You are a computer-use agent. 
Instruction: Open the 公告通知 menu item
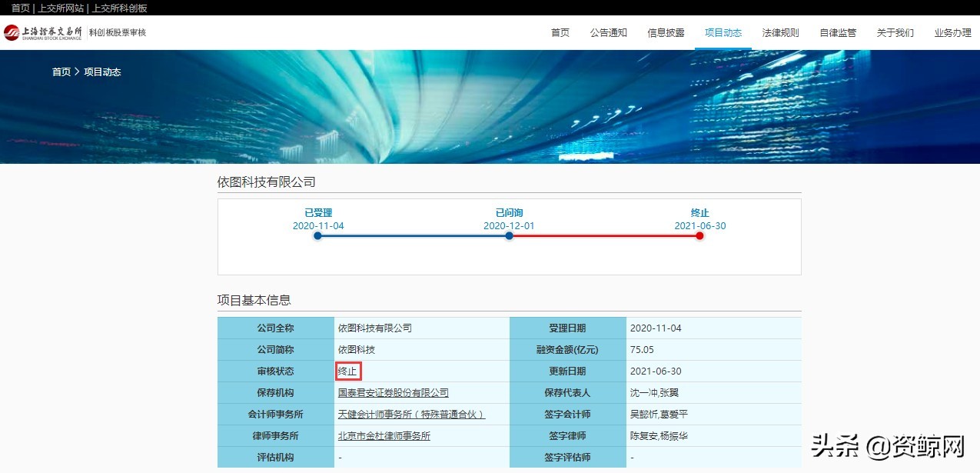[608, 33]
